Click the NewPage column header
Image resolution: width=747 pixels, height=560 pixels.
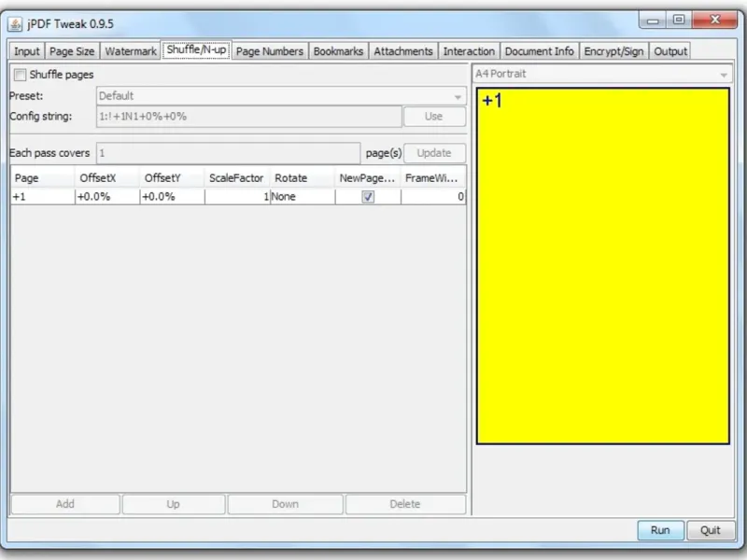pos(367,178)
